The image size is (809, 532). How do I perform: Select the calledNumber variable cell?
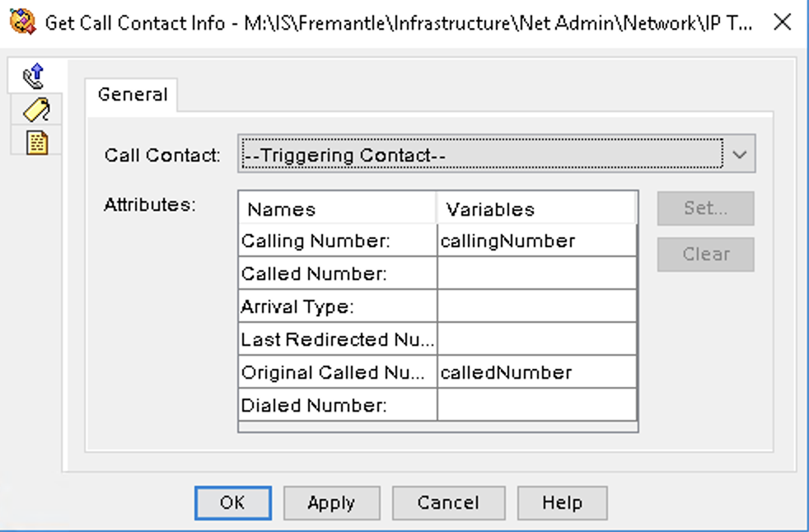coord(536,372)
